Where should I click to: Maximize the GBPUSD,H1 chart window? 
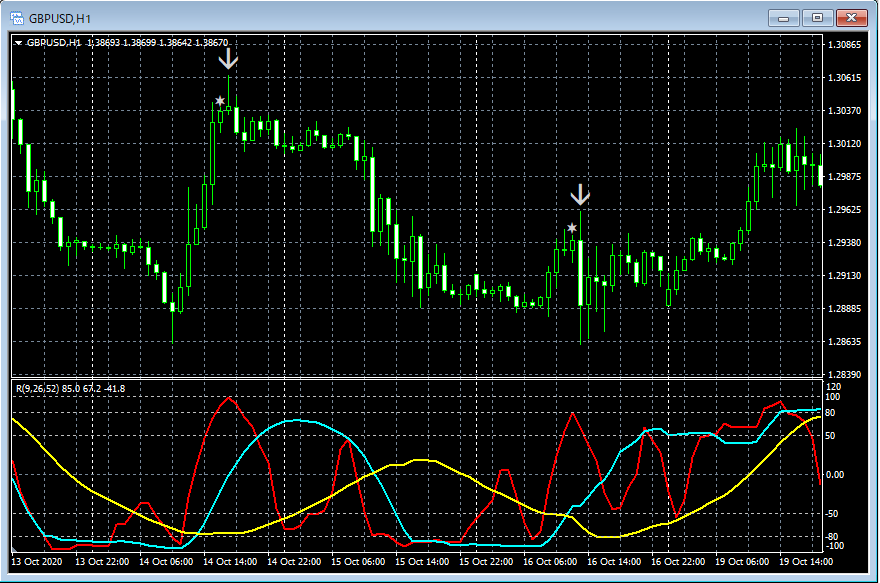point(817,18)
